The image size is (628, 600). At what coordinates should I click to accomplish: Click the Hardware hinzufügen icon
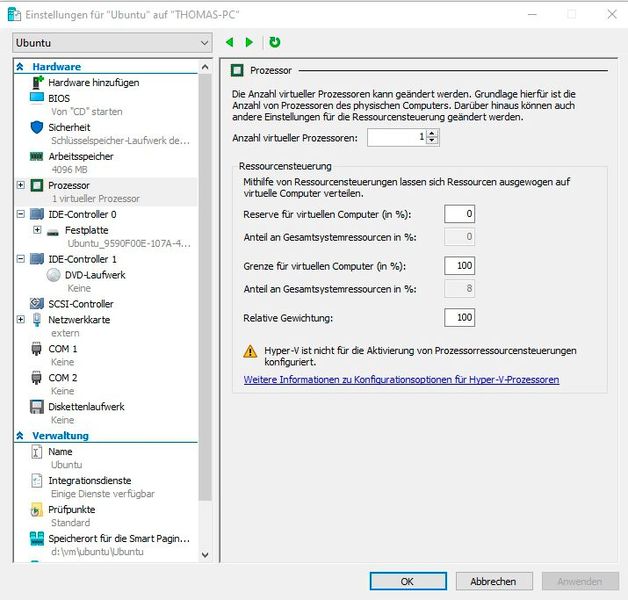pyautogui.click(x=37, y=83)
